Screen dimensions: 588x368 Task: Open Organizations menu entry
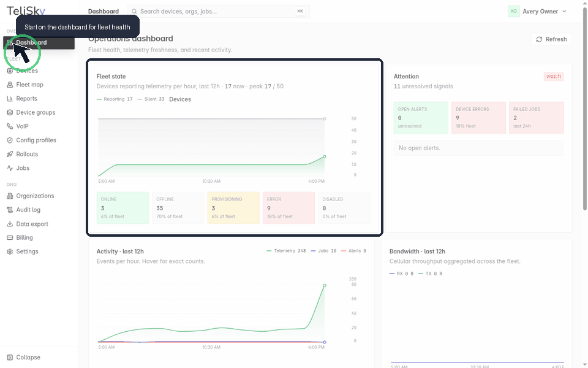[x=39, y=196]
